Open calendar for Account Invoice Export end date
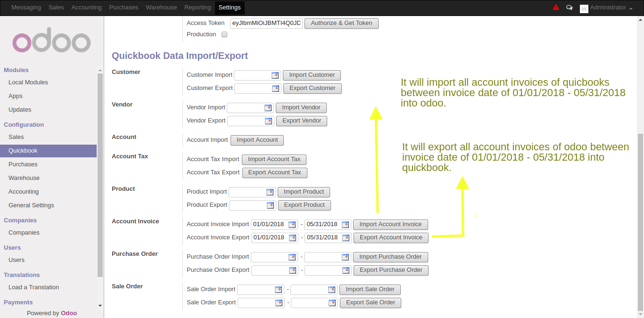644x318 pixels. click(x=346, y=238)
